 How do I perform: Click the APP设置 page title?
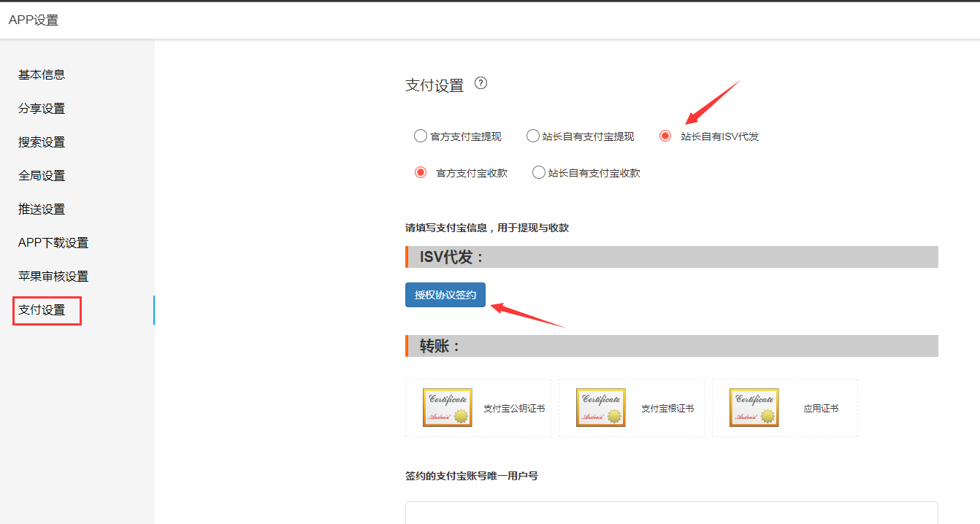click(x=34, y=20)
